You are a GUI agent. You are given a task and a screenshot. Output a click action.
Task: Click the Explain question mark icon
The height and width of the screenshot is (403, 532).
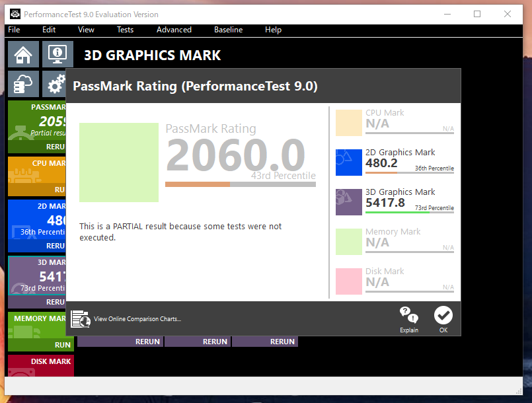pos(409,314)
